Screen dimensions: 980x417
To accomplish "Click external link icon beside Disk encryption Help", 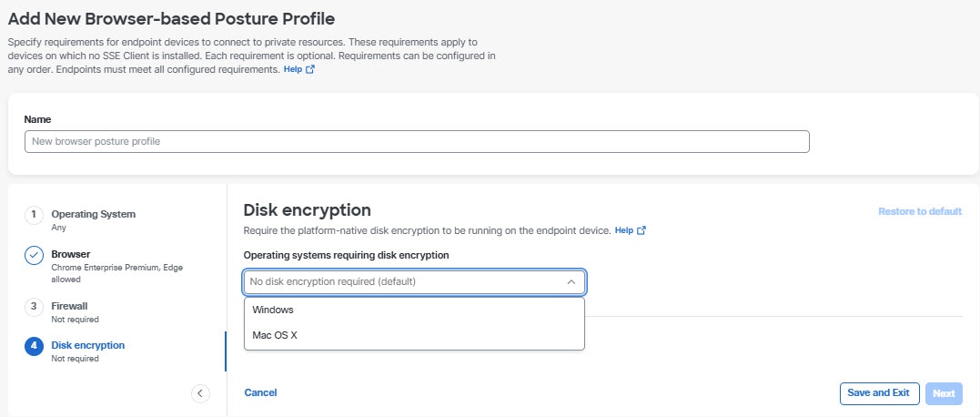I will 642,230.
